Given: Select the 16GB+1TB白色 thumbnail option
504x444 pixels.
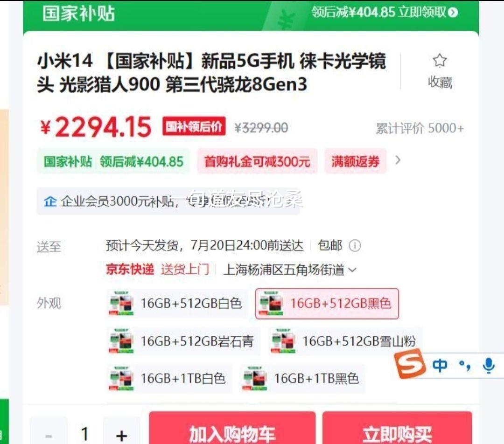Looking at the screenshot, I should [169, 378].
